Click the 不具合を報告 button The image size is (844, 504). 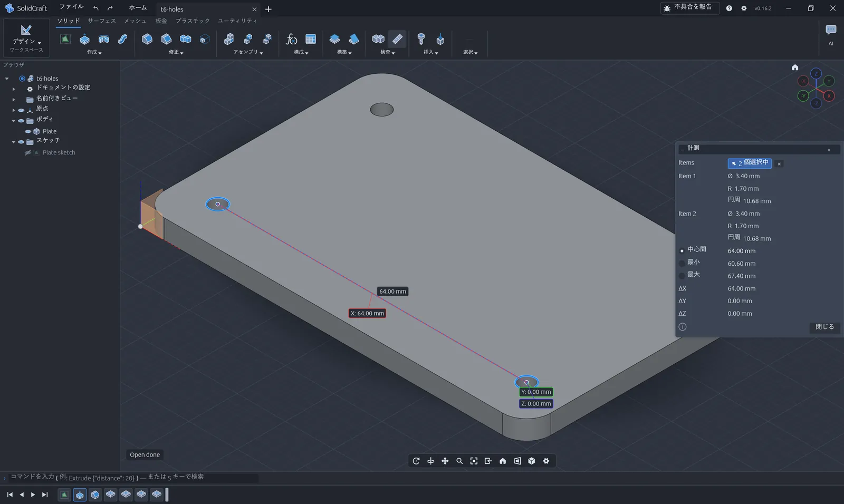tap(690, 7)
